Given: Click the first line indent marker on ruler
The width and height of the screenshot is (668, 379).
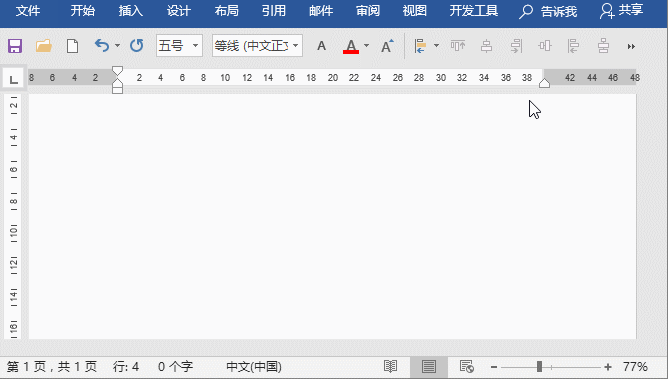Looking at the screenshot, I should tap(118, 71).
